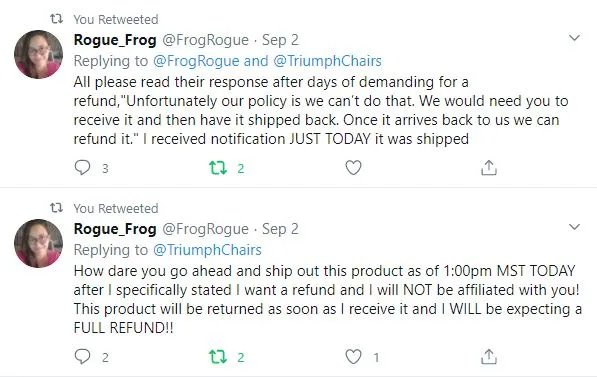Click the retweet icon beside top You Retweeted

tap(57, 19)
